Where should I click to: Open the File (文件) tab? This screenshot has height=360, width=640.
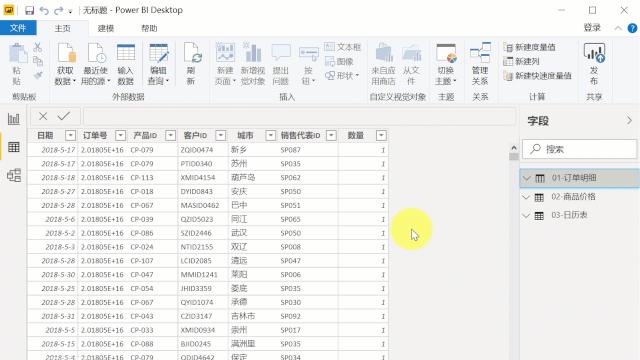click(x=18, y=28)
